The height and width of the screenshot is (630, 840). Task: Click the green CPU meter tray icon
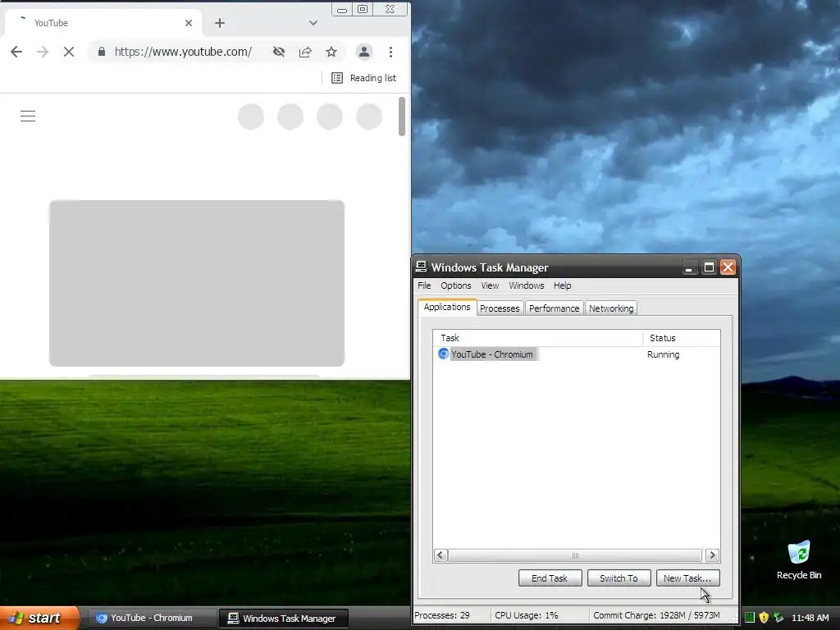click(750, 618)
